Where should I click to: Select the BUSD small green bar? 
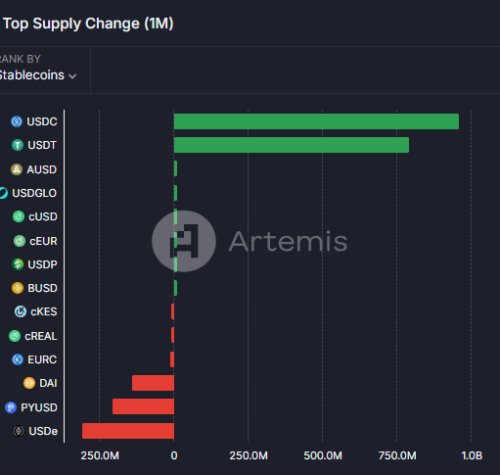175,288
